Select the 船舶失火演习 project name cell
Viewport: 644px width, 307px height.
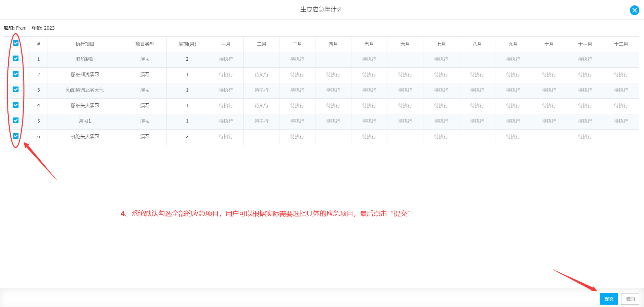85,106
